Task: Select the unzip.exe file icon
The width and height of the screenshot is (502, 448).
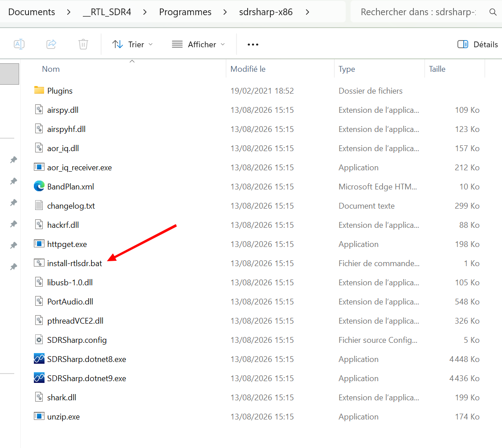Action: click(x=39, y=416)
